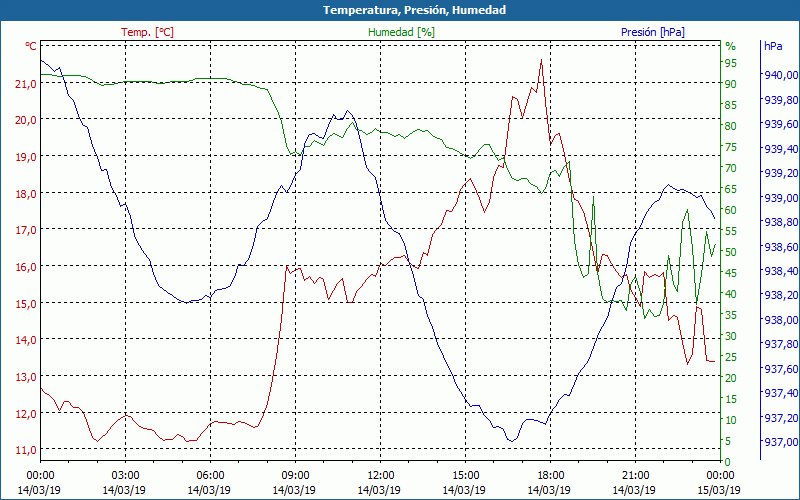Click the chart title 'Temperatura, Presión, Humedad'
This screenshot has height=500, width=800.
click(x=414, y=10)
